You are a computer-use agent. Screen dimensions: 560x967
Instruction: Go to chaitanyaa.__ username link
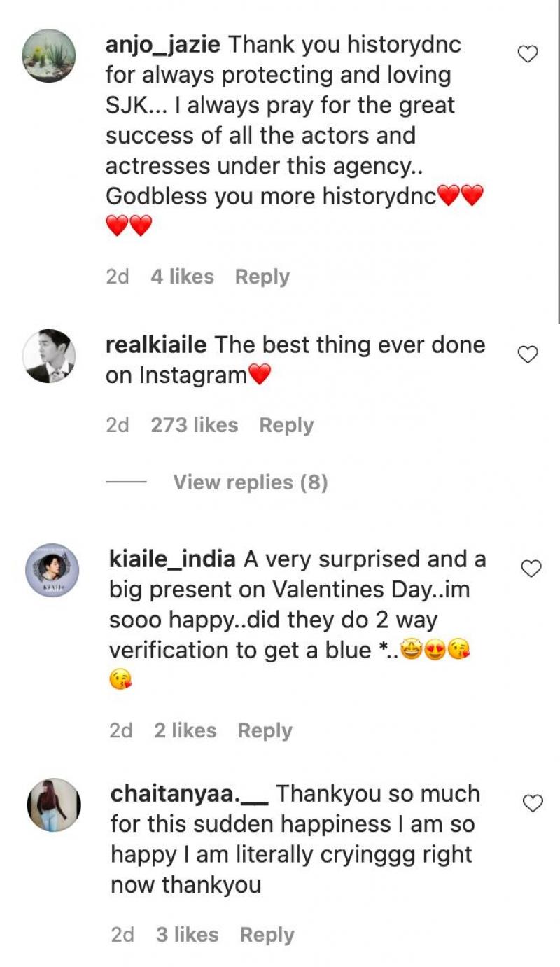(189, 794)
